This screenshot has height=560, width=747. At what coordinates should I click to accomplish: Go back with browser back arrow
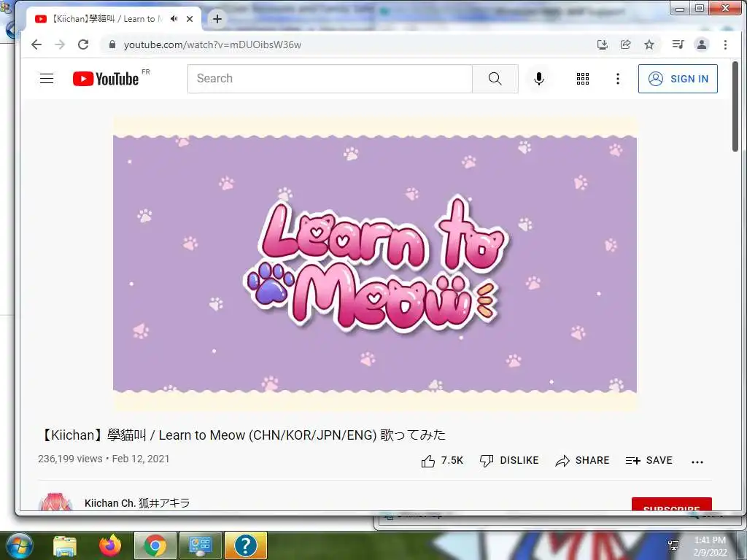[36, 44]
